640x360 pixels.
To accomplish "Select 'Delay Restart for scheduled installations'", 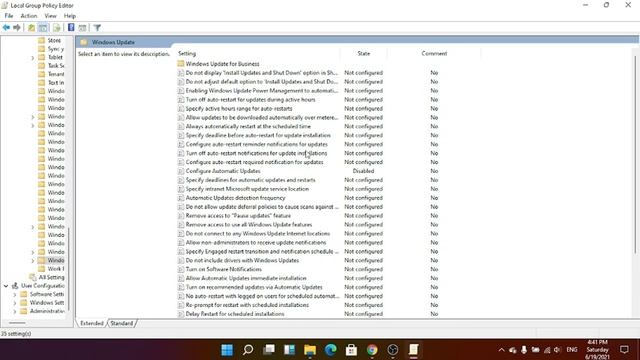I will click(x=235, y=314).
